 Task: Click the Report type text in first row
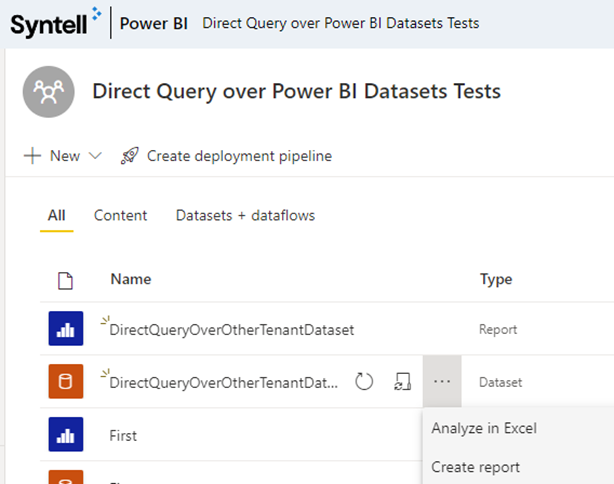point(498,330)
